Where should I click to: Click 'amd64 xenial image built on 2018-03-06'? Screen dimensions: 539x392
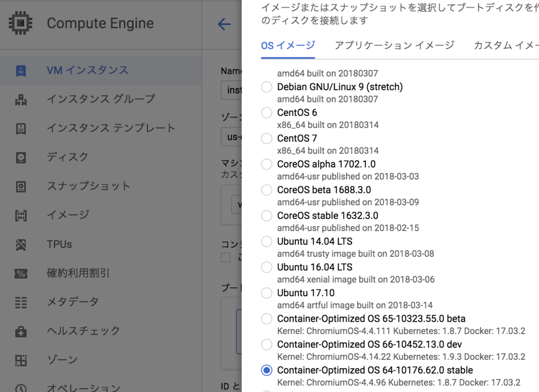point(356,279)
